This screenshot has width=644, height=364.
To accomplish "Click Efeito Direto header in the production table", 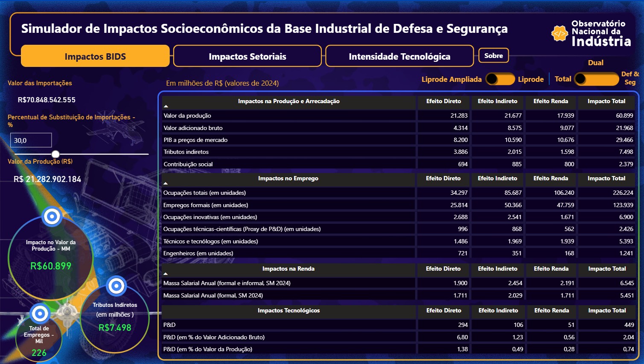I will pos(443,101).
